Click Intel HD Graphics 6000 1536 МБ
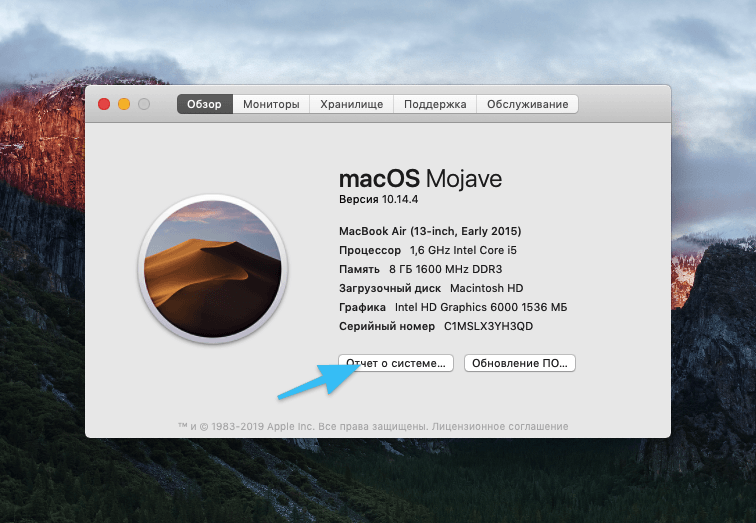 [x=481, y=307]
